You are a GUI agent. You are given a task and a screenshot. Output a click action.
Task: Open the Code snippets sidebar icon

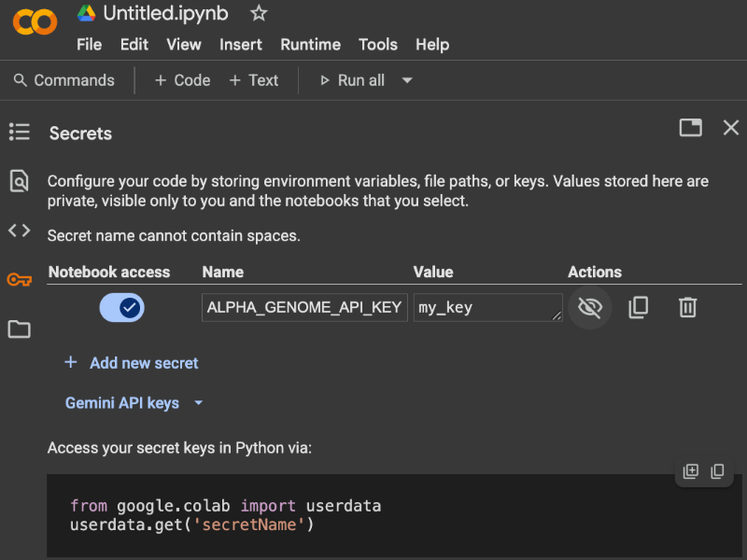point(19,231)
